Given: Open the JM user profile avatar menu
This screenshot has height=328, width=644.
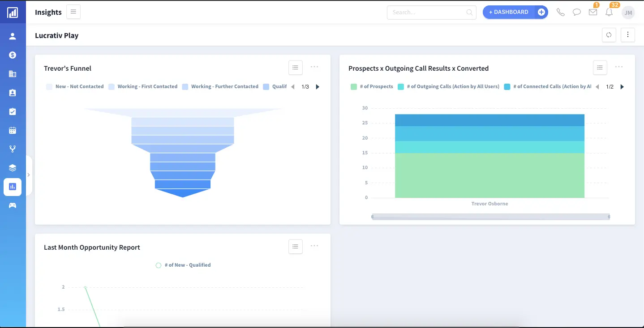Looking at the screenshot, I should coord(628,13).
